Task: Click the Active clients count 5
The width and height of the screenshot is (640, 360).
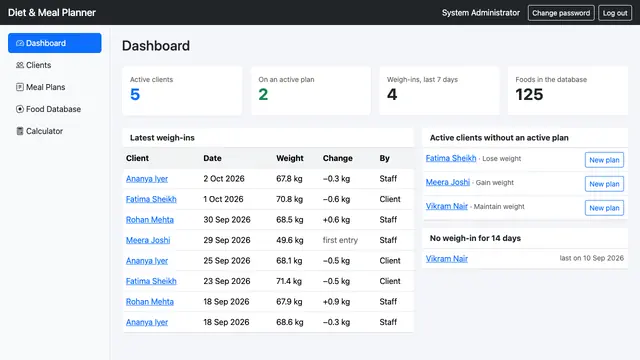Action: point(135,95)
